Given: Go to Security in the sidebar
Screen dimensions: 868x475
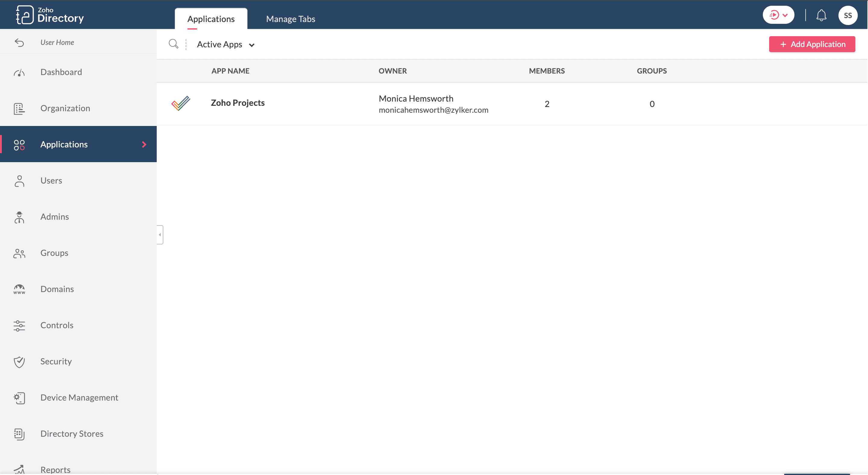Looking at the screenshot, I should pyautogui.click(x=56, y=361).
